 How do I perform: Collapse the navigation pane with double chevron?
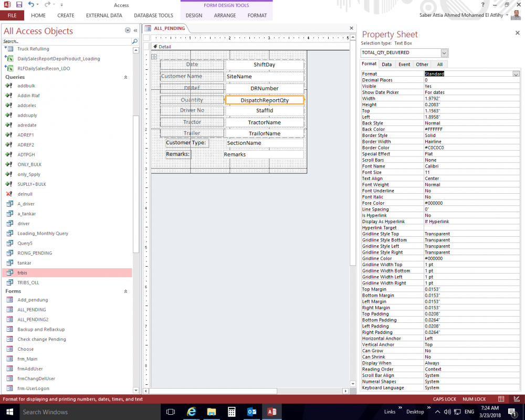[135, 30]
